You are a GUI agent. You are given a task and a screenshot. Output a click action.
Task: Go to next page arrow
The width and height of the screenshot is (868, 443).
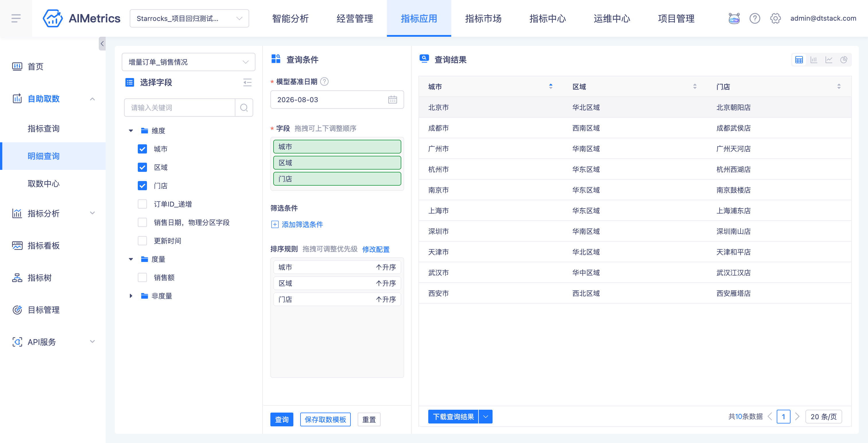tap(797, 417)
